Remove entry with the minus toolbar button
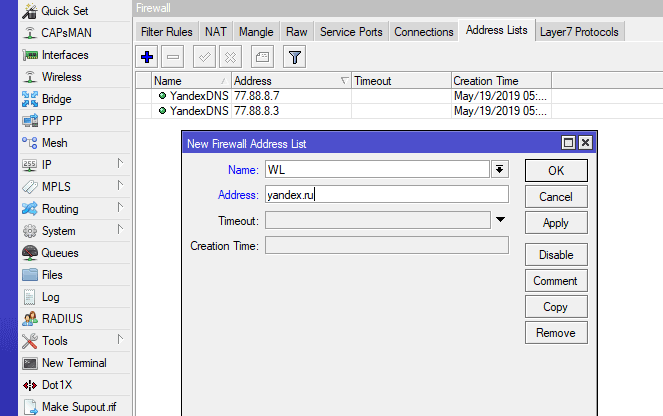 (173, 57)
